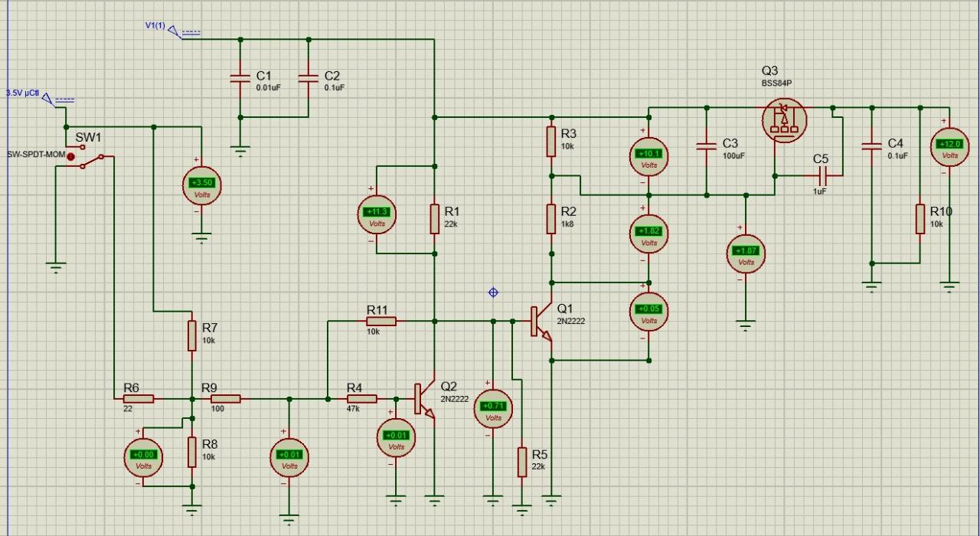
Task: Select resistor R3 10k
Action: tap(550, 141)
